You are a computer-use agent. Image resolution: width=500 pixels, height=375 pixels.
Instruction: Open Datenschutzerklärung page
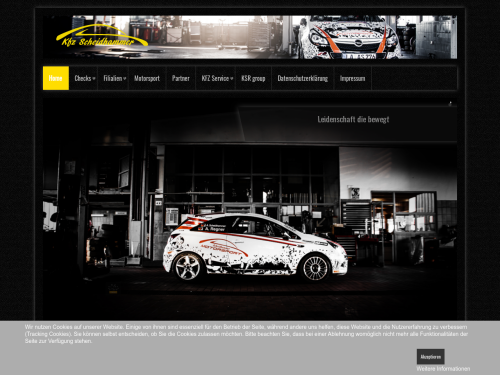click(303, 78)
